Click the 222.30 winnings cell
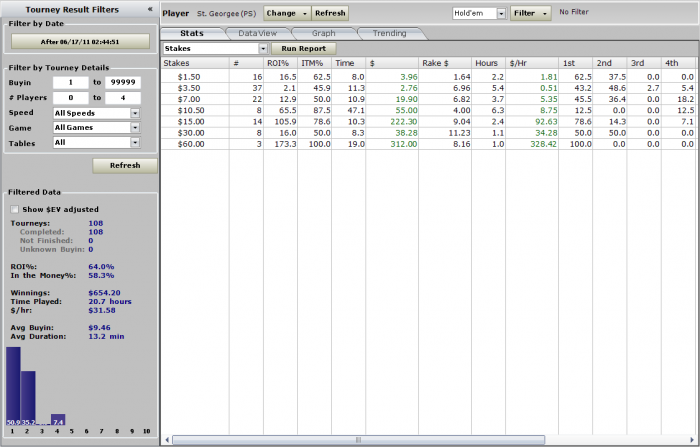This screenshot has height=447, width=700. [x=392, y=121]
